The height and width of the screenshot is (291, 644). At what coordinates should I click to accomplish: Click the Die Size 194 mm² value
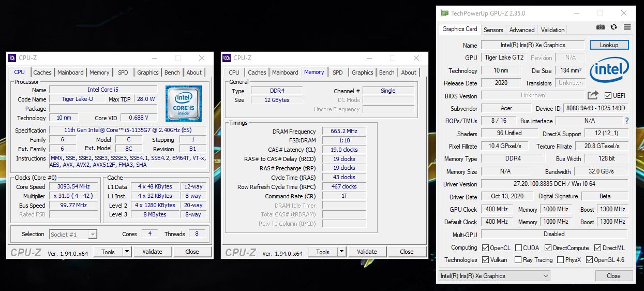(x=570, y=70)
